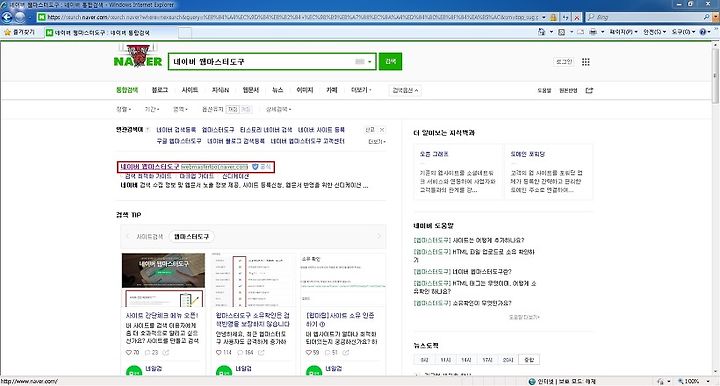Click the on-screen keyboard icon in search box
Screen dimensions: 720x386
point(360,62)
